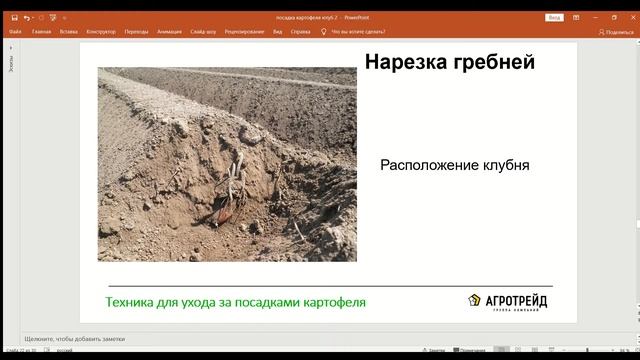The height and width of the screenshot is (360, 640).
Task: Click the Save icon in quick access toolbar
Action: [14, 18]
